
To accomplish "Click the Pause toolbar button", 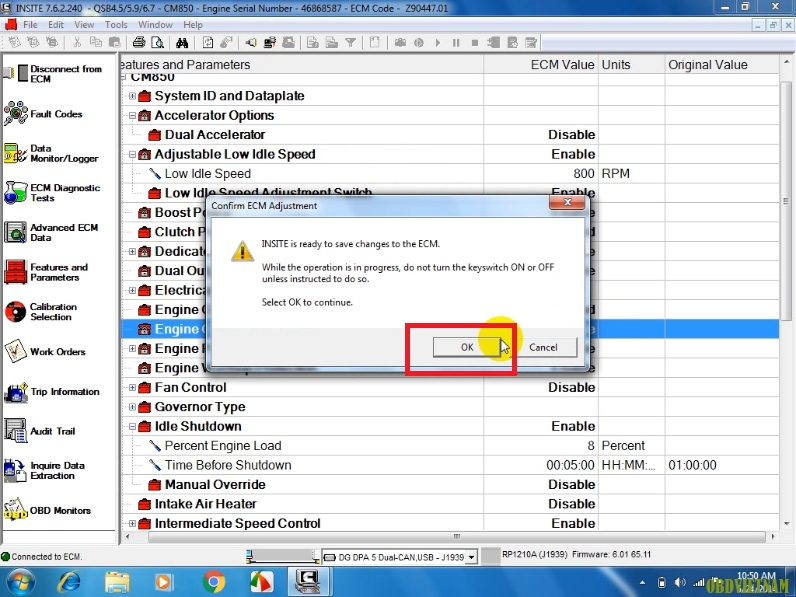I will point(456,43).
